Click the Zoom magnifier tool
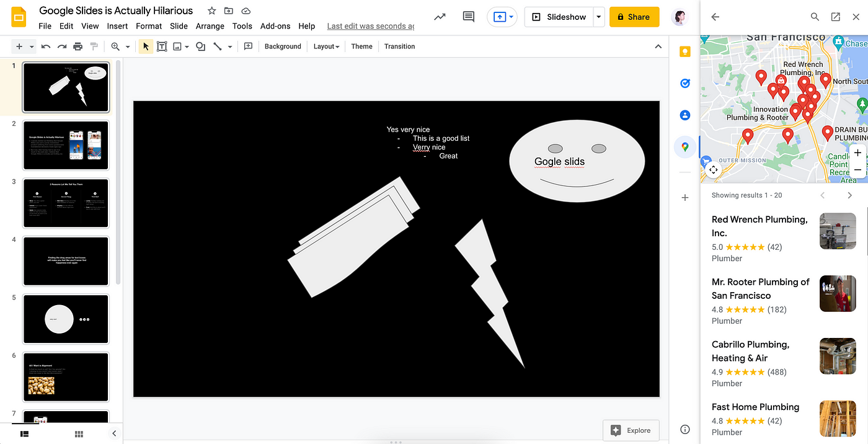The width and height of the screenshot is (868, 444). (x=115, y=47)
